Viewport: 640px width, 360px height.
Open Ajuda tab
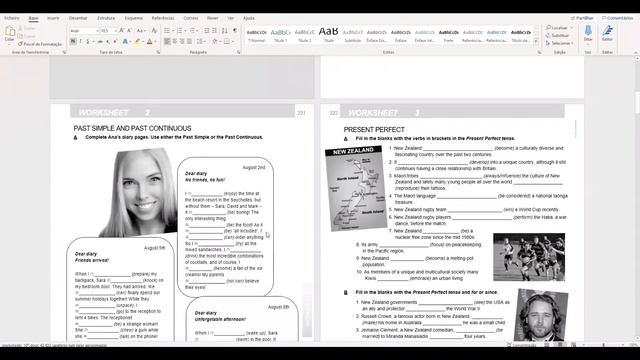[249, 18]
